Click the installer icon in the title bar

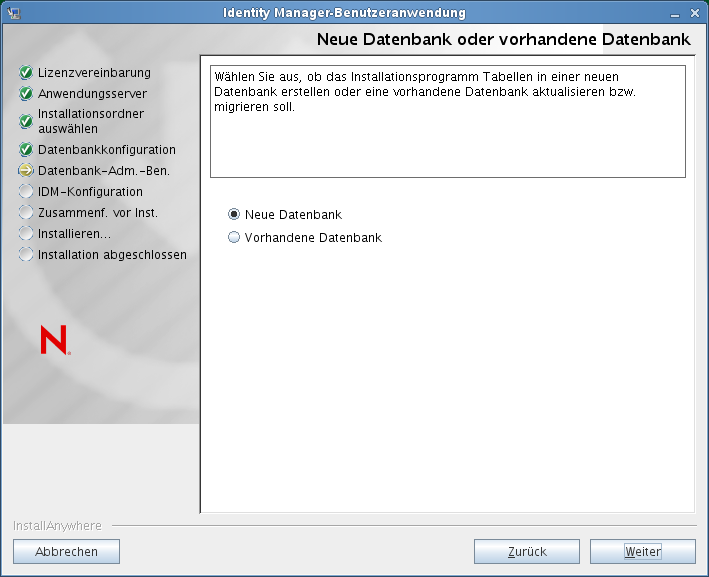[14, 13]
